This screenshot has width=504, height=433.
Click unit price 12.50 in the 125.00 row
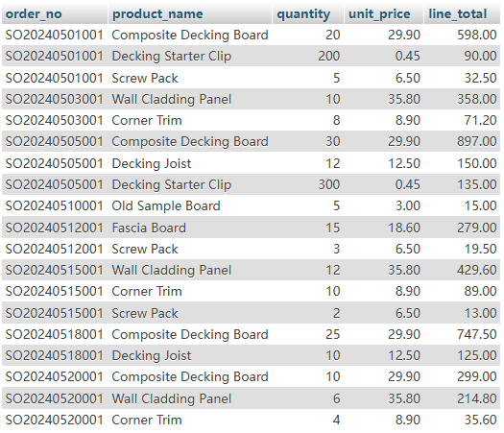404,355
